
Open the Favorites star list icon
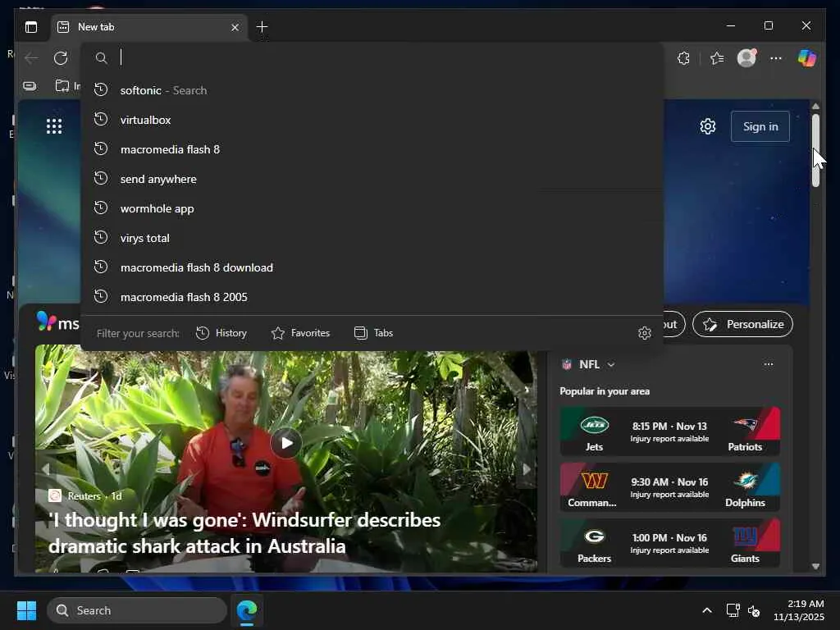[717, 58]
